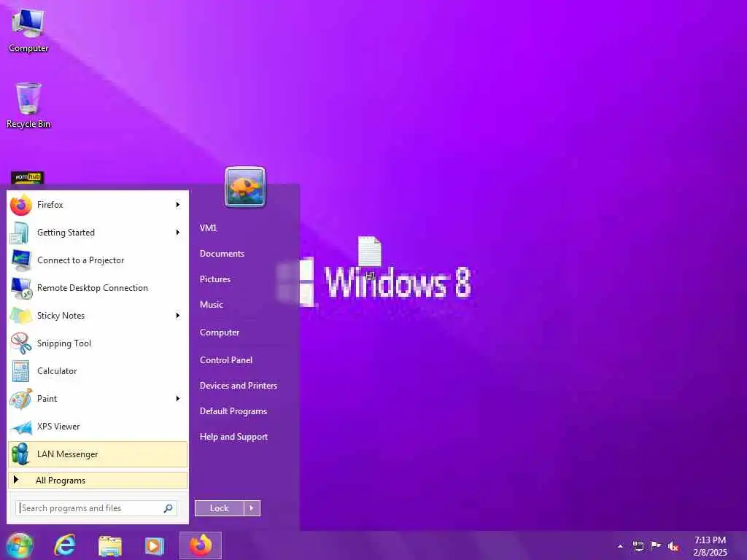Click the Getting Started program icon

[20, 233]
